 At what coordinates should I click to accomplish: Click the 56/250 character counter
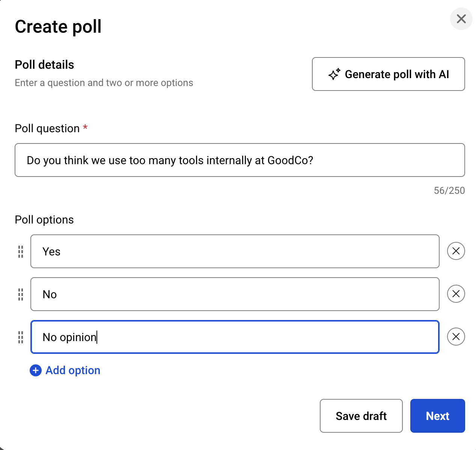tap(449, 190)
